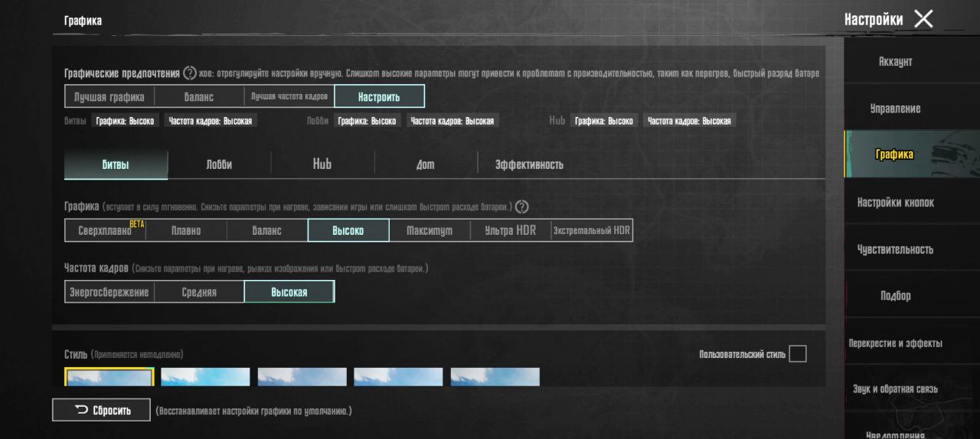This screenshot has height=439, width=980.
Task: Set frame rate to Энергосбережение
Action: click(x=109, y=292)
